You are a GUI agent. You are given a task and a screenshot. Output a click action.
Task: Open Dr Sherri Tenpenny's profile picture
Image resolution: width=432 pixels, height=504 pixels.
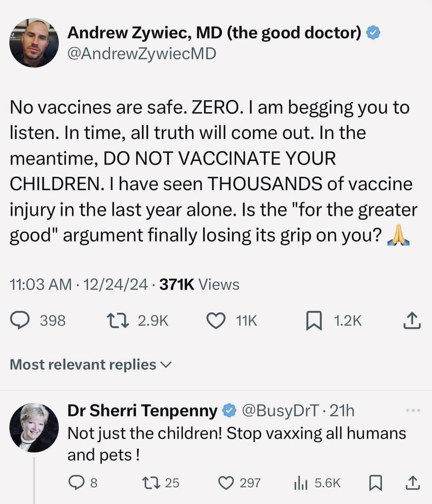[x=34, y=427]
